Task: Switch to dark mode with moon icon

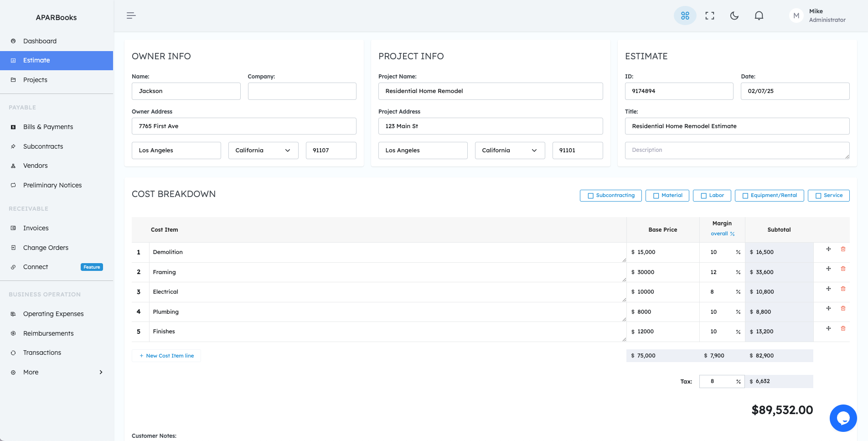Action: [734, 16]
